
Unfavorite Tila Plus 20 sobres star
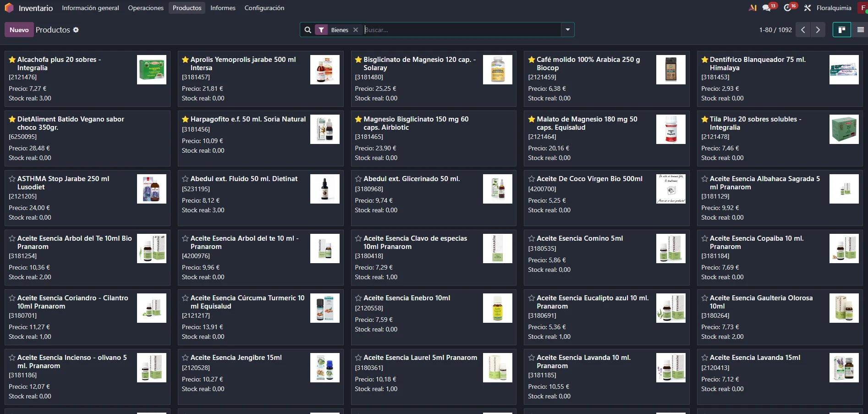[705, 119]
